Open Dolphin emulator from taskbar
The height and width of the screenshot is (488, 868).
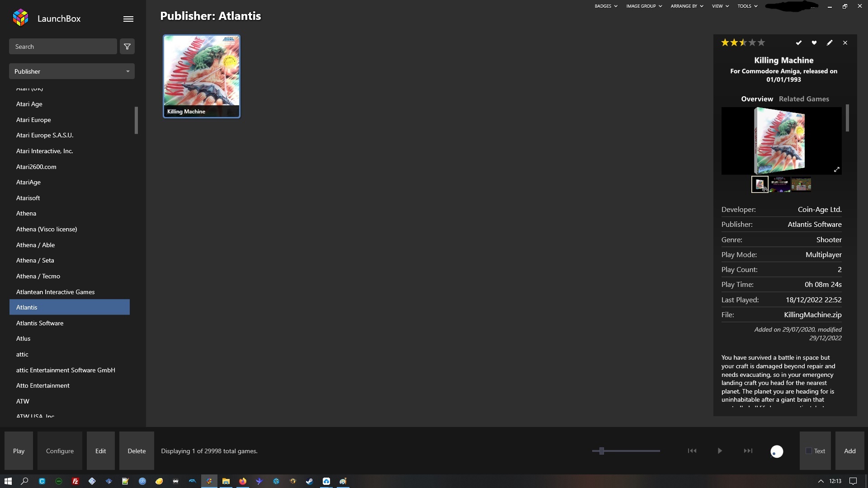tap(193, 481)
